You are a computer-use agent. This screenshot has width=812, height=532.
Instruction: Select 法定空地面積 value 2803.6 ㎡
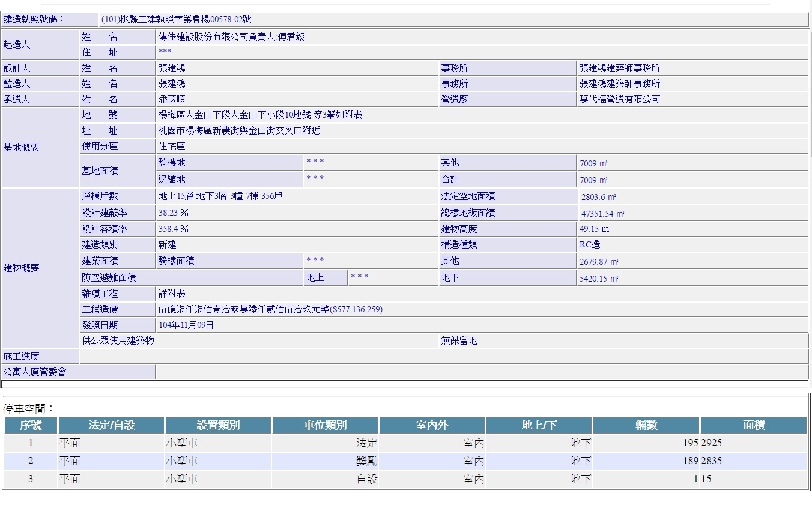598,197
